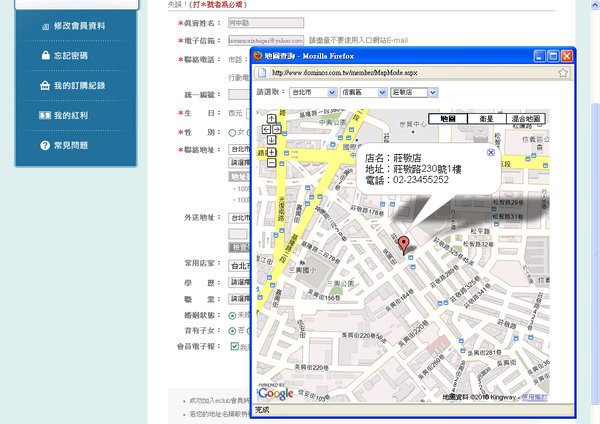Select the 婚姻狀態 radio button
600x424 pixels.
232,316
